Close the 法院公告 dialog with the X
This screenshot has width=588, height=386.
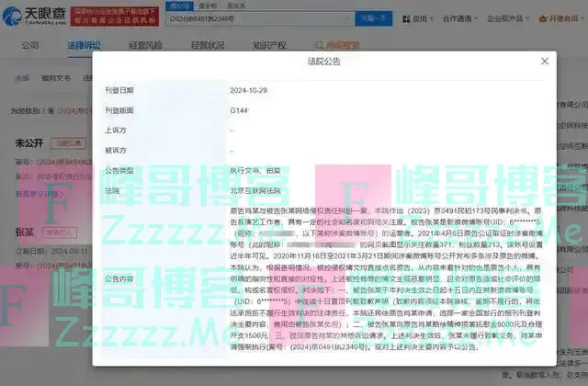tap(545, 62)
